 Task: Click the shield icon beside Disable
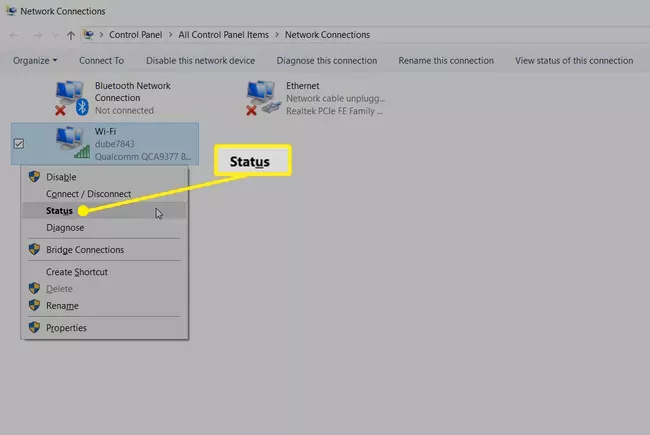[x=34, y=177]
